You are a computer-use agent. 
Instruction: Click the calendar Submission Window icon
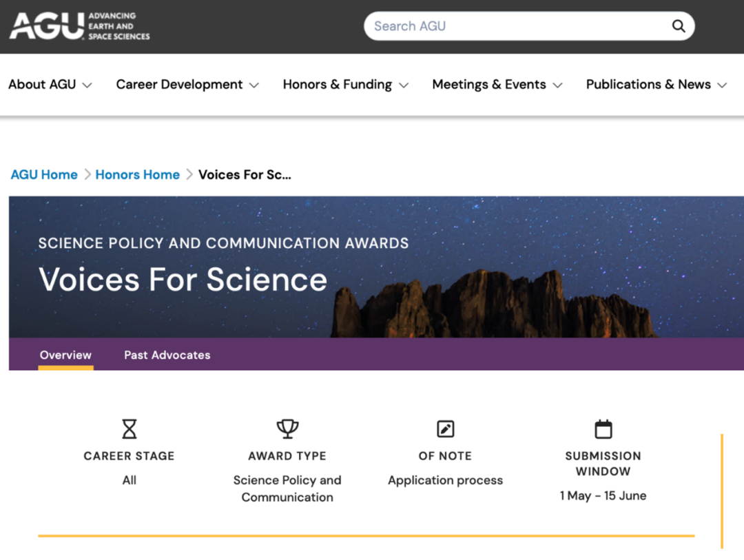(603, 429)
